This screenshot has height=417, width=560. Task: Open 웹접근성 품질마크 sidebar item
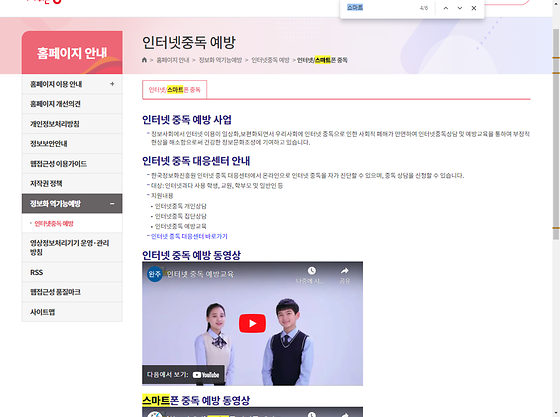coord(72,292)
